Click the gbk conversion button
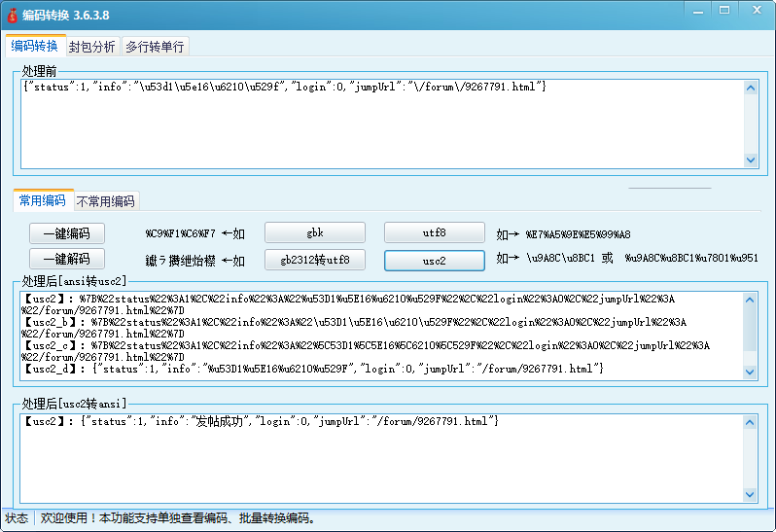This screenshot has height=532, width=776. (x=315, y=232)
